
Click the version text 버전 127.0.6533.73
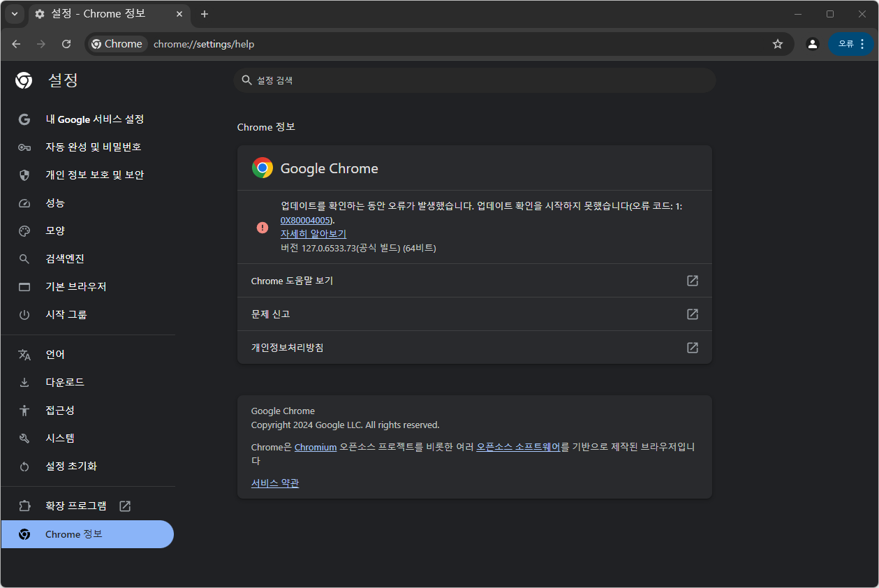tap(358, 248)
